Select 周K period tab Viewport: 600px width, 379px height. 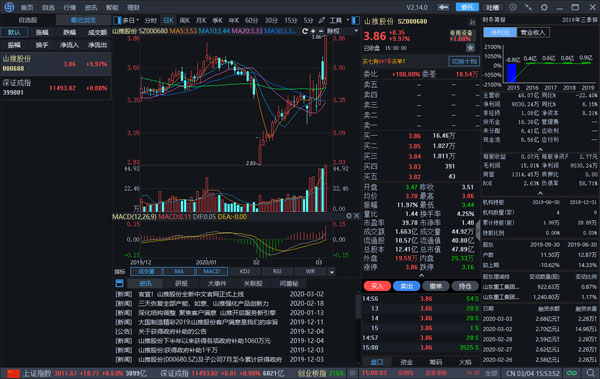tap(184, 20)
